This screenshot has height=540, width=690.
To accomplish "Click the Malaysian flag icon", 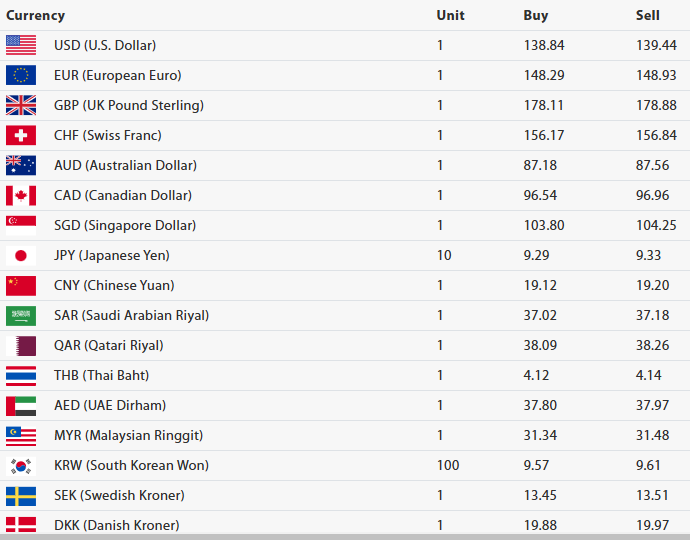I will [x=21, y=435].
